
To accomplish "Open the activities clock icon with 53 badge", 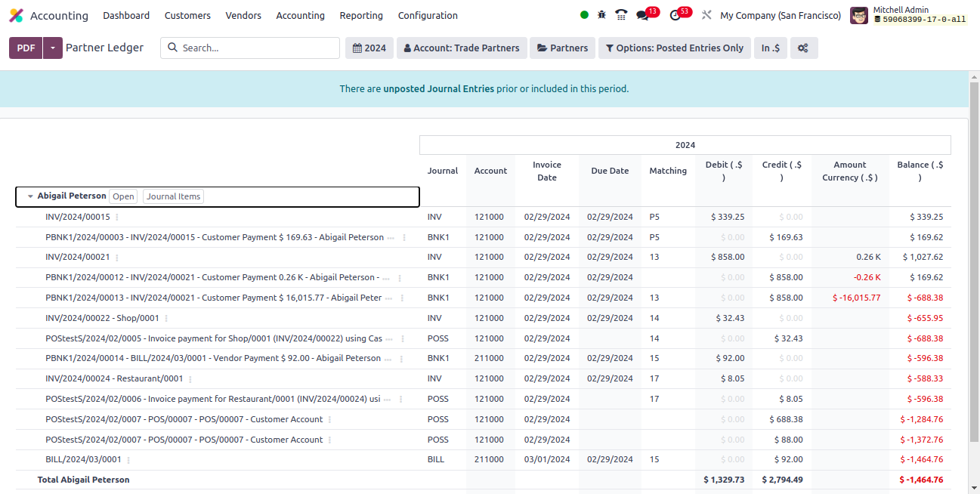I will pos(675,15).
